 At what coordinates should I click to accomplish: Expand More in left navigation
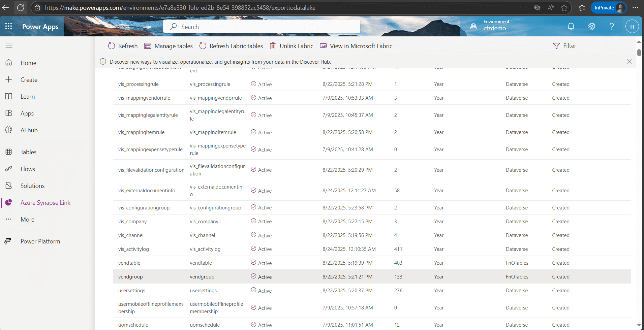(x=27, y=220)
